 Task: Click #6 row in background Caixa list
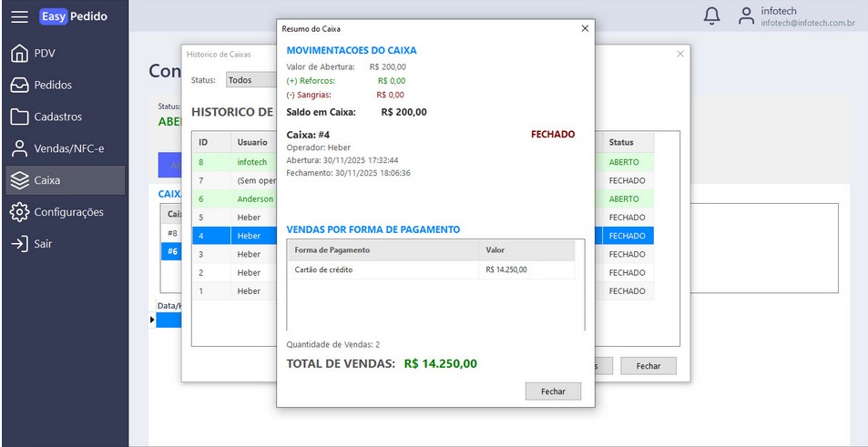172,251
